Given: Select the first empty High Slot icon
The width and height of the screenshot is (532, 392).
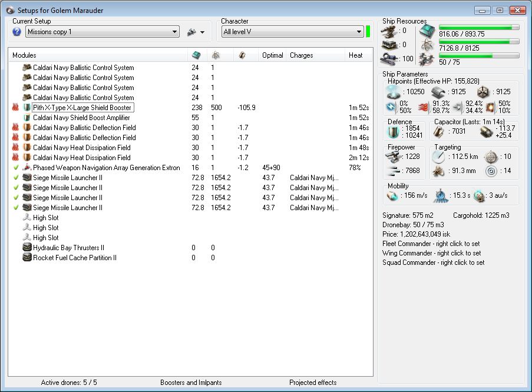Looking at the screenshot, I should coord(27,218).
